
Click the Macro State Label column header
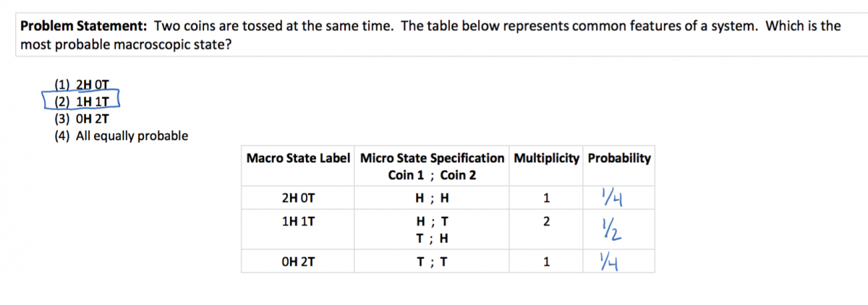[x=298, y=158]
